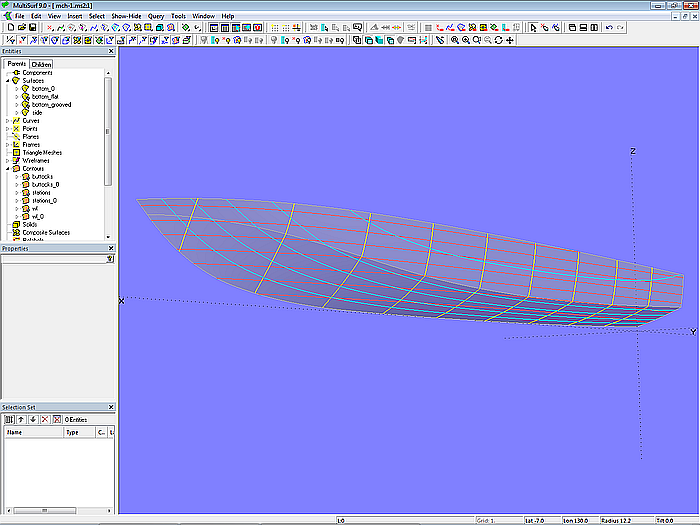Move selection up with the up arrow
Viewport: 700px width, 525px height.
[21, 419]
